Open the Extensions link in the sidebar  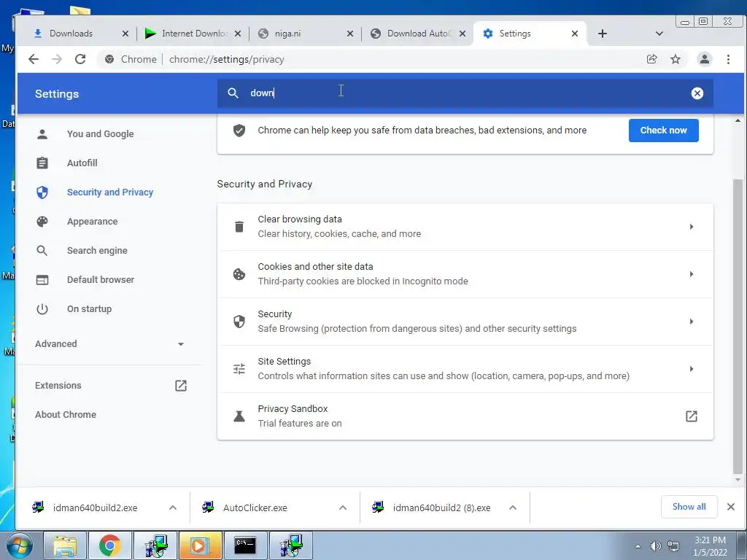point(58,385)
